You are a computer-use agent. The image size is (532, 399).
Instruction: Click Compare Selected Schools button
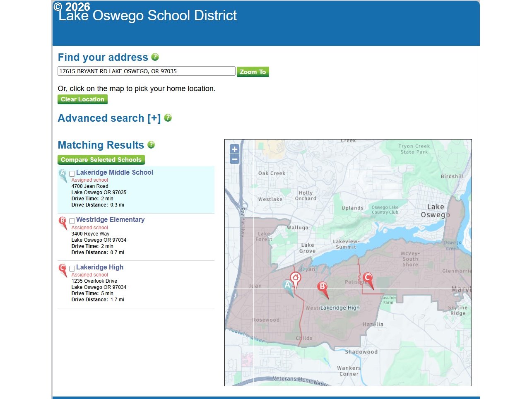[101, 160]
